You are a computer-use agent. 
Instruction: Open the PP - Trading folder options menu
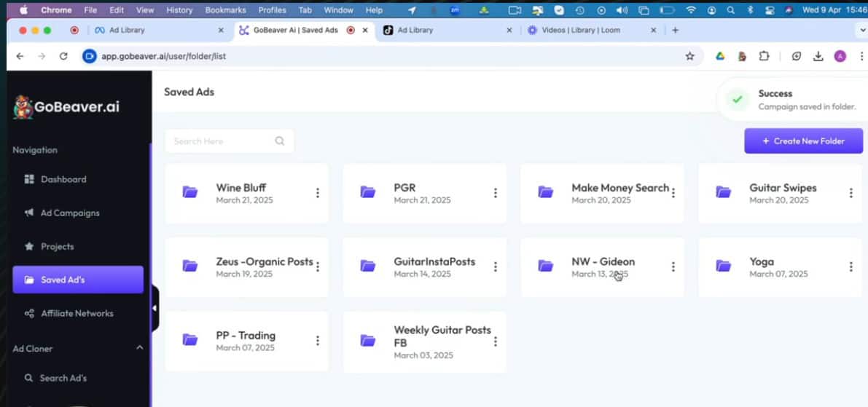tap(317, 341)
